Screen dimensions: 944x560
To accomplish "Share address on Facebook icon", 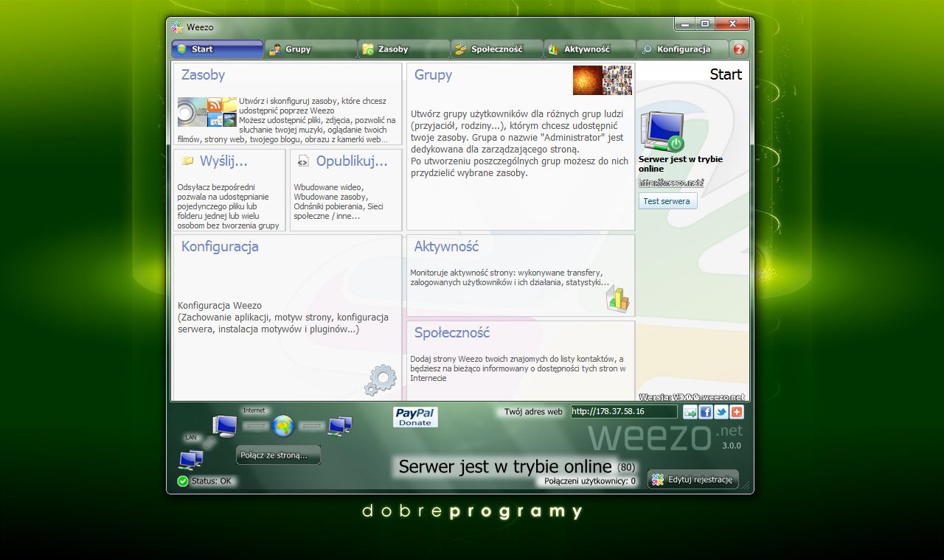I will click(705, 412).
